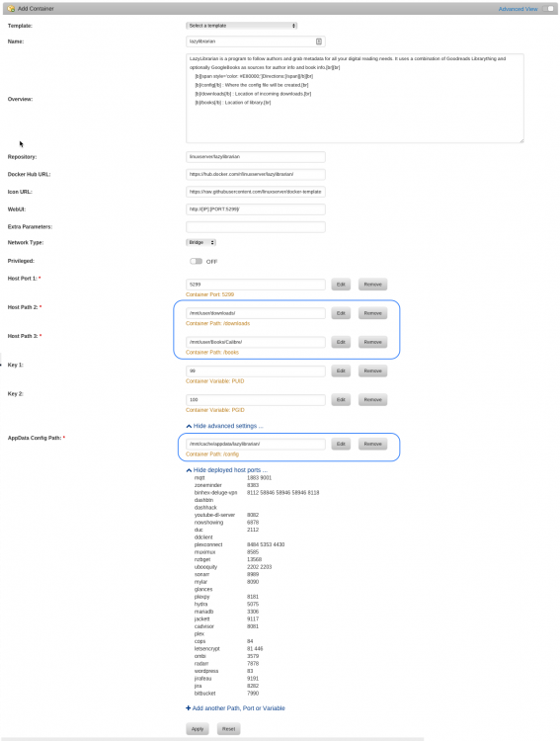Click the Host Port 1 field with 5299

click(255, 285)
